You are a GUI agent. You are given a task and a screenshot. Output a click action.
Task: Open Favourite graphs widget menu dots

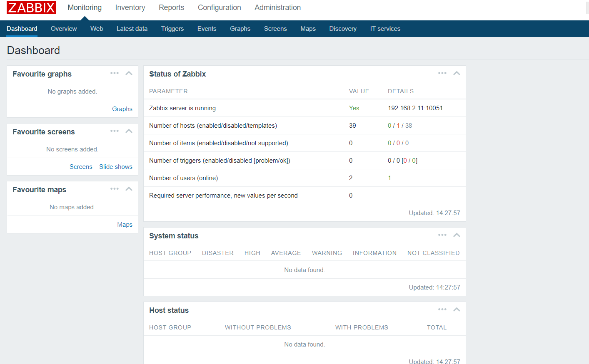(115, 73)
